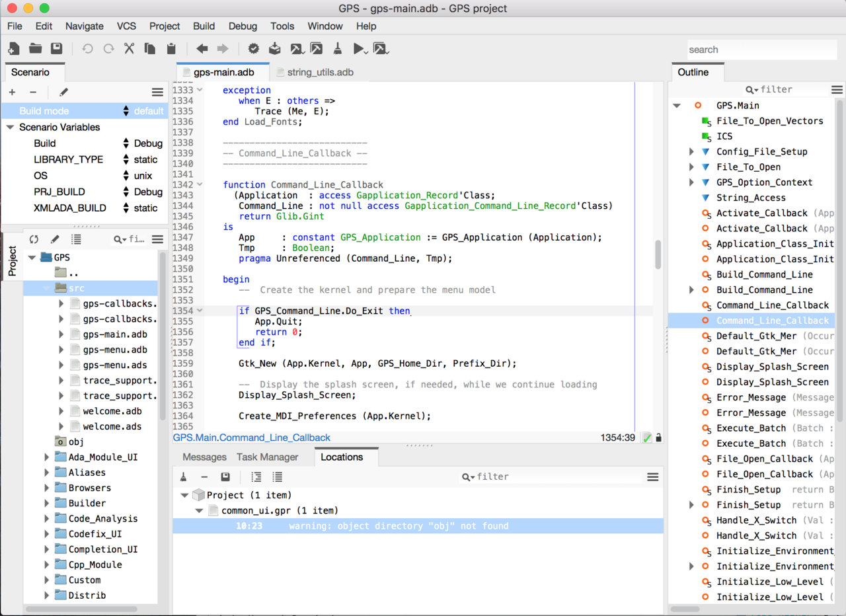Expand the Ada_Module_UI project folder
The width and height of the screenshot is (846, 616).
click(47, 457)
